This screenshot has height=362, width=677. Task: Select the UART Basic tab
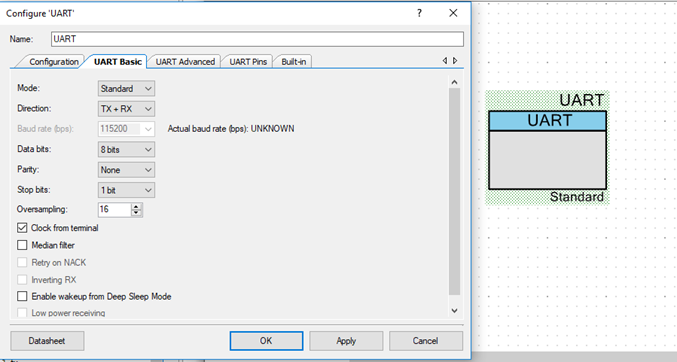(x=117, y=62)
